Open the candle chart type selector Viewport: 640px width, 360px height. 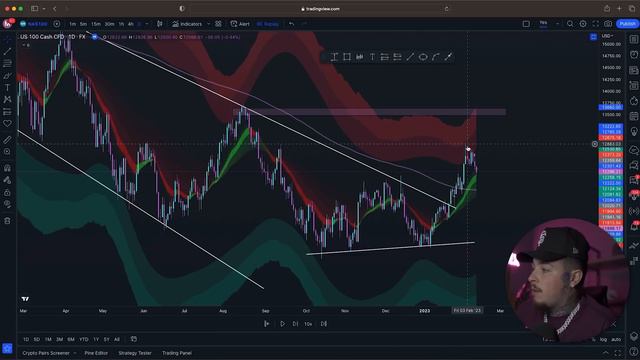click(160, 24)
